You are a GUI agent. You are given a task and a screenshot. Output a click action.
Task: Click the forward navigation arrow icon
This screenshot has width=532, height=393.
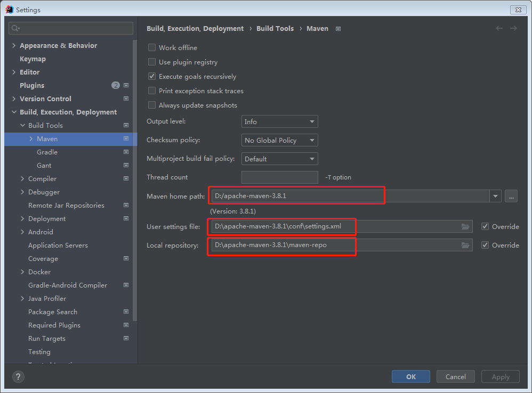click(513, 28)
